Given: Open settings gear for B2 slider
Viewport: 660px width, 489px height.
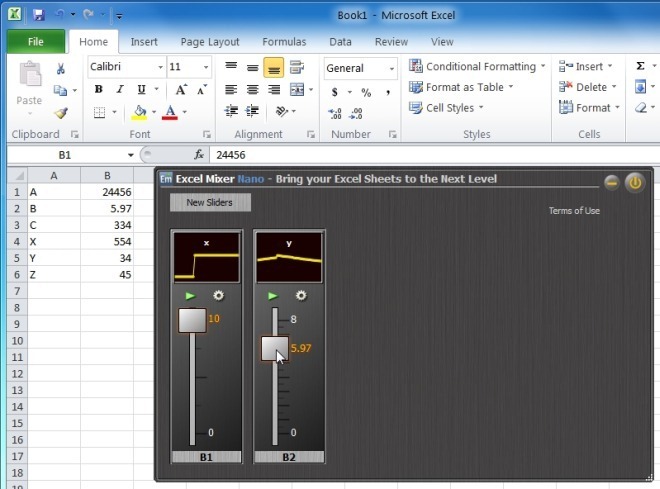Looking at the screenshot, I should coord(301,296).
